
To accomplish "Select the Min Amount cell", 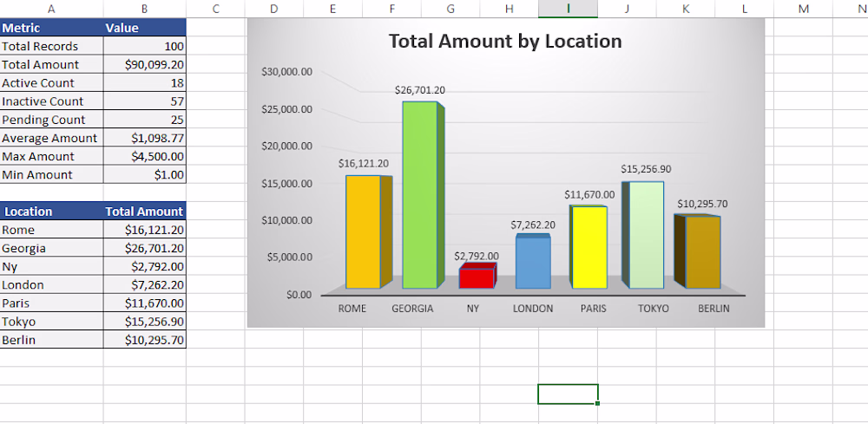I will [x=51, y=174].
